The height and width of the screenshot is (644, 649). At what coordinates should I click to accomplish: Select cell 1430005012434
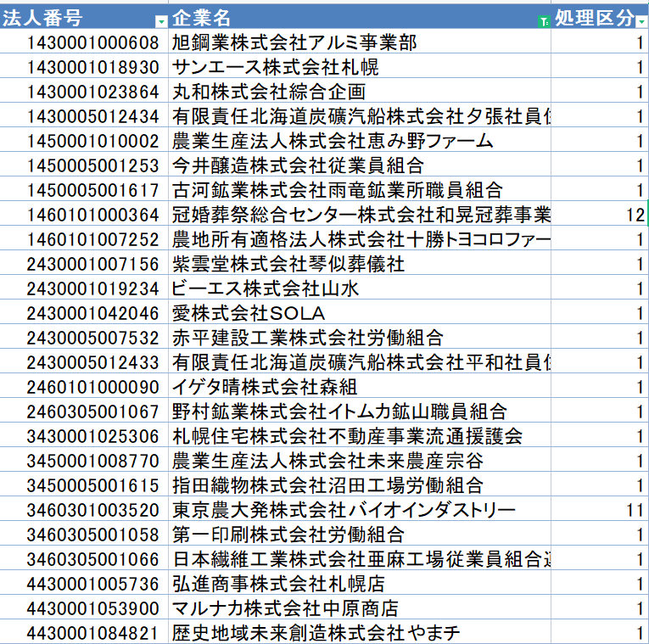coord(84,115)
